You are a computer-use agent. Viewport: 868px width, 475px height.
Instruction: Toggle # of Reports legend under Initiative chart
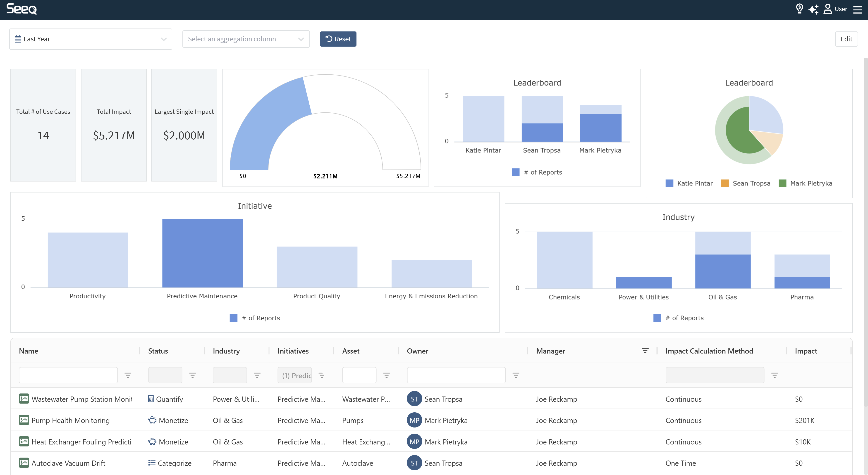coord(255,318)
